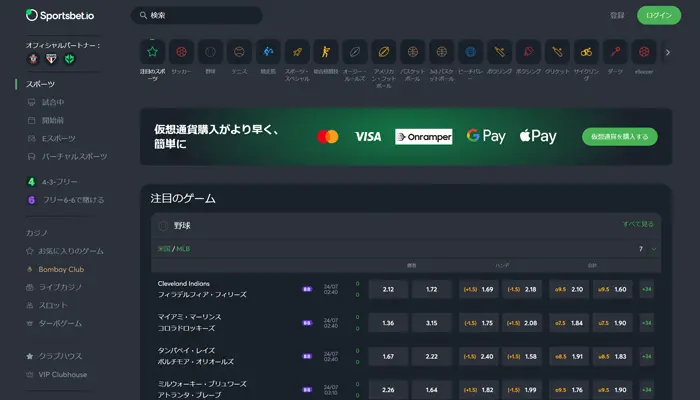Image resolution: width=700 pixels, height=400 pixels.
Task: Open the Cleveland Indians match row
Action: tap(202, 289)
